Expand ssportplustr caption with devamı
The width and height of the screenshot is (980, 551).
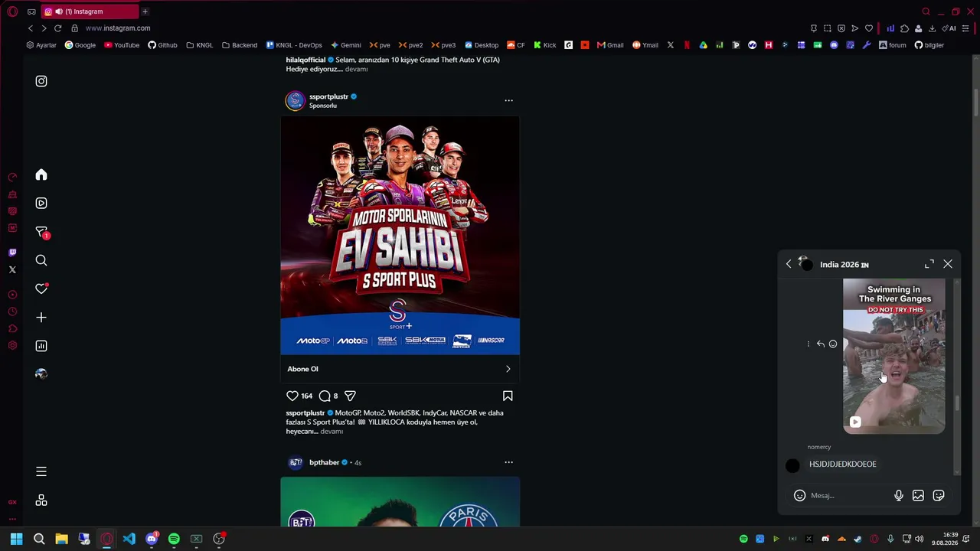332,432
